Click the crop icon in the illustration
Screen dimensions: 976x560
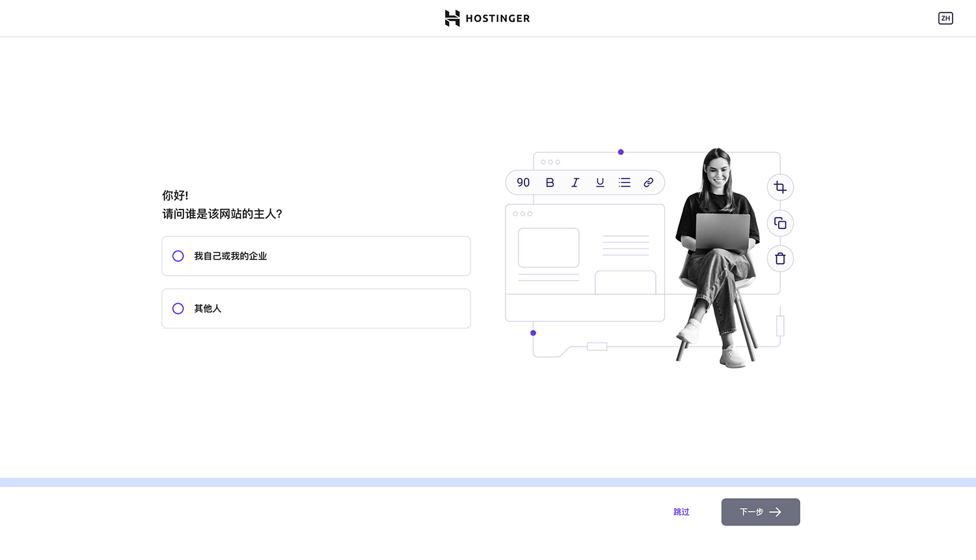[x=780, y=187]
